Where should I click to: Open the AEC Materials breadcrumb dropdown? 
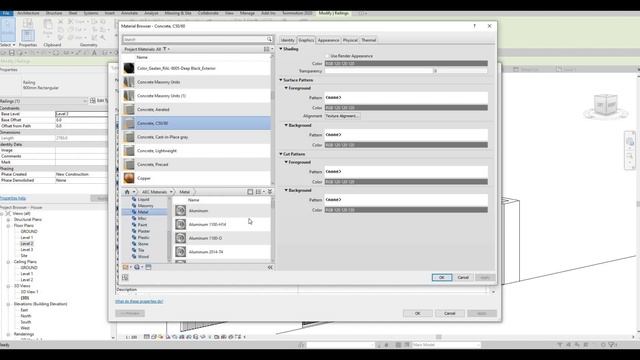[x=171, y=192]
